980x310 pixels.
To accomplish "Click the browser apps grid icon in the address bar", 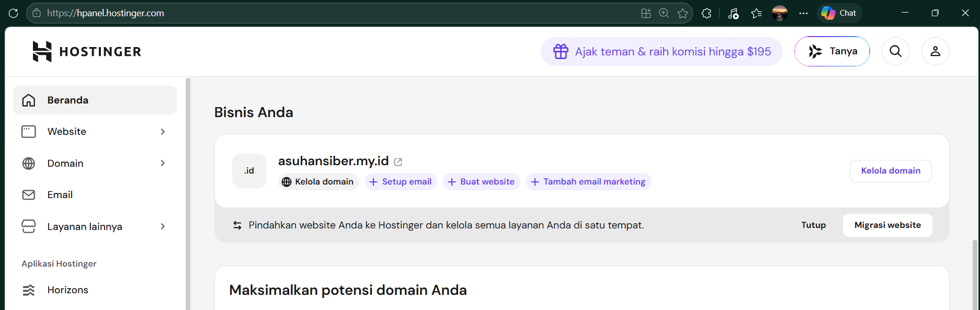I will point(646,13).
